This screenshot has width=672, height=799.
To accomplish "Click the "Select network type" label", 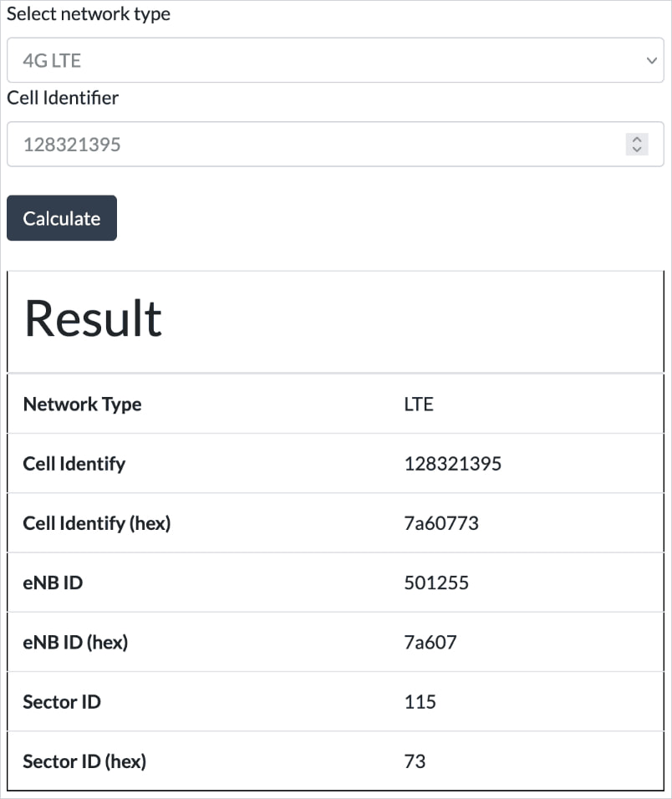I will click(89, 14).
